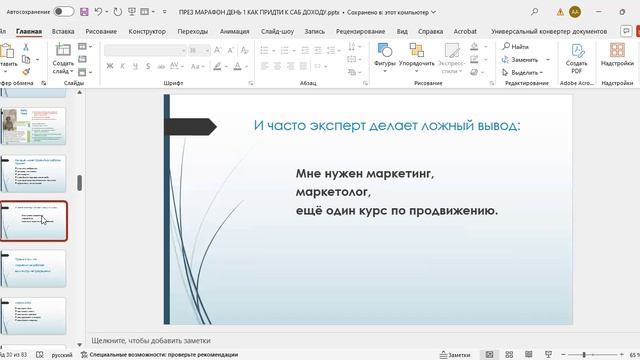Increase the font size
This screenshot has width=640, height=360.
point(218,50)
